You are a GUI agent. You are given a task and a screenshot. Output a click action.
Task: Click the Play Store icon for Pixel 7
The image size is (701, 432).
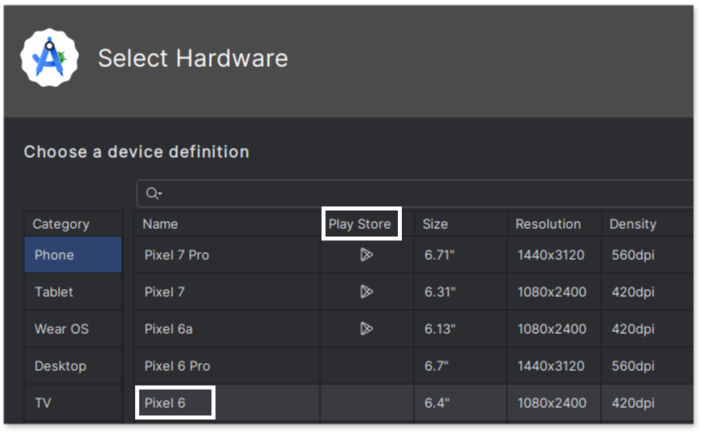tap(366, 292)
